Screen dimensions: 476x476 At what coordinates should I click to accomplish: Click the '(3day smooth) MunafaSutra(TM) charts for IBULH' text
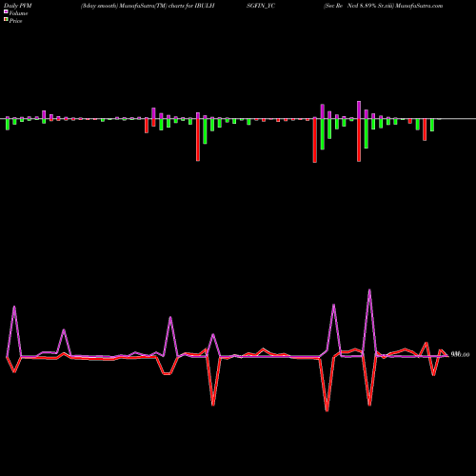148,6
